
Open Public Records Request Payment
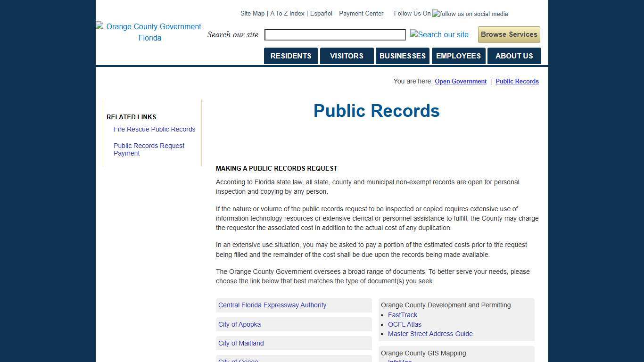[149, 149]
